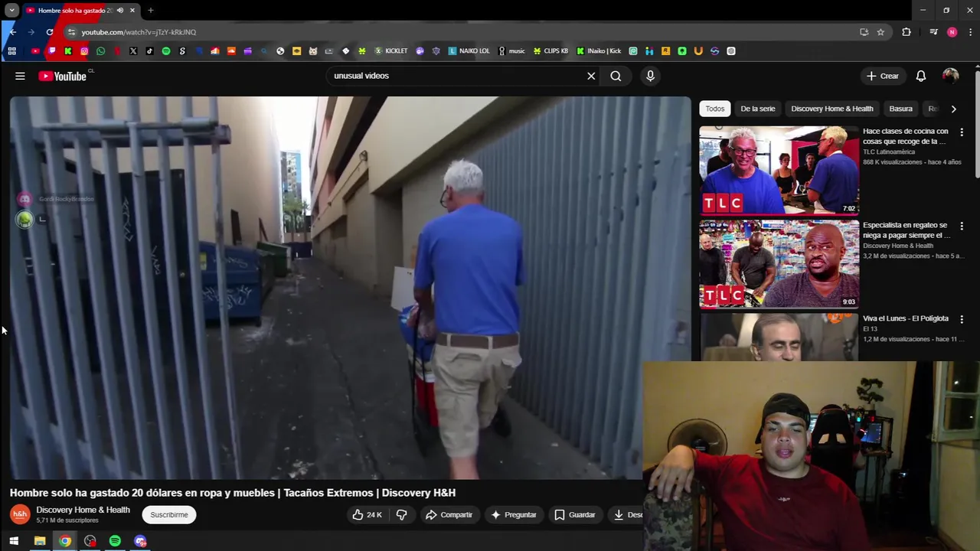980x551 pixels.
Task: Like the video with 24 K thumbs up
Action: coord(367,515)
